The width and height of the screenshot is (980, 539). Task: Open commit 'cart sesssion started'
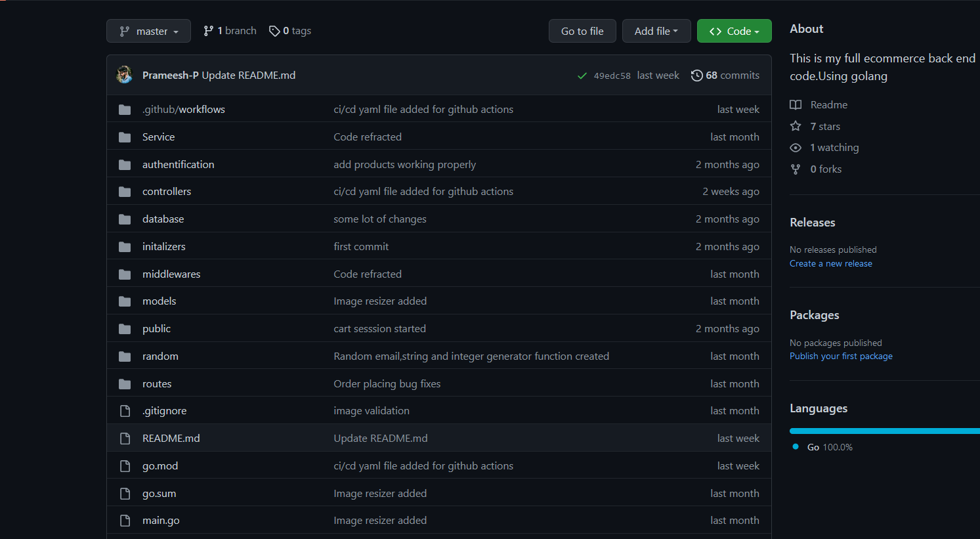point(380,329)
